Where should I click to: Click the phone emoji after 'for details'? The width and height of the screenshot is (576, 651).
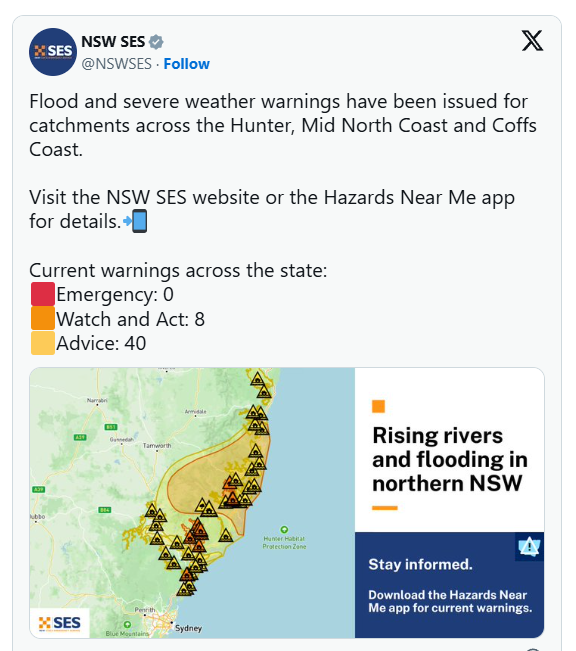(136, 221)
